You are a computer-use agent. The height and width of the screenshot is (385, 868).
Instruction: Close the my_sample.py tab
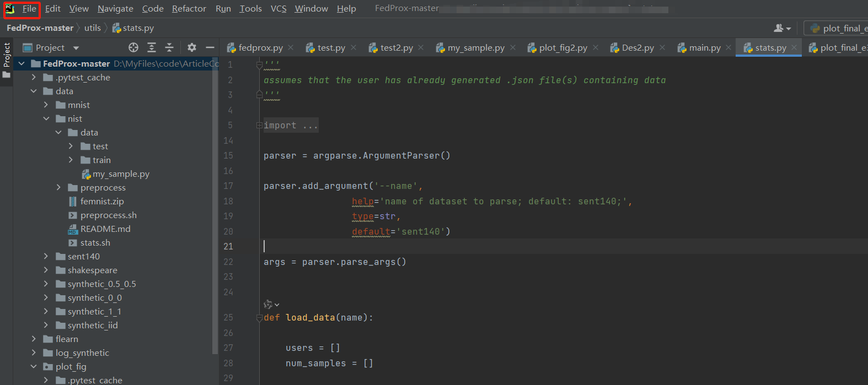click(513, 48)
